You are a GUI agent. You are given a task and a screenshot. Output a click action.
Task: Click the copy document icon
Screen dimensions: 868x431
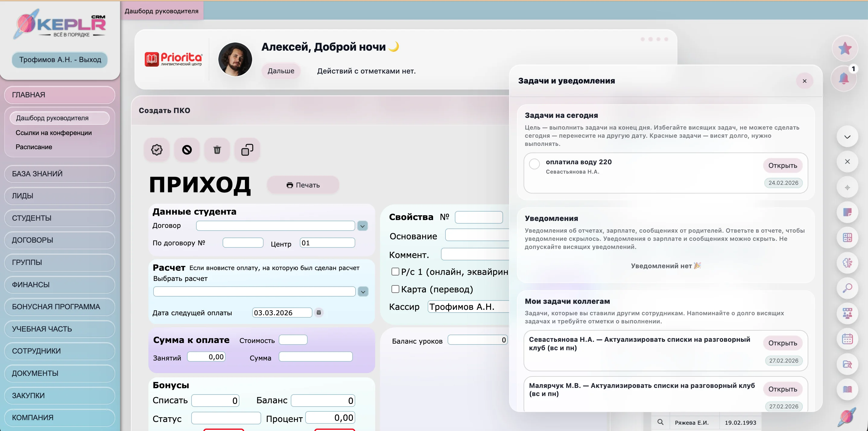click(247, 150)
